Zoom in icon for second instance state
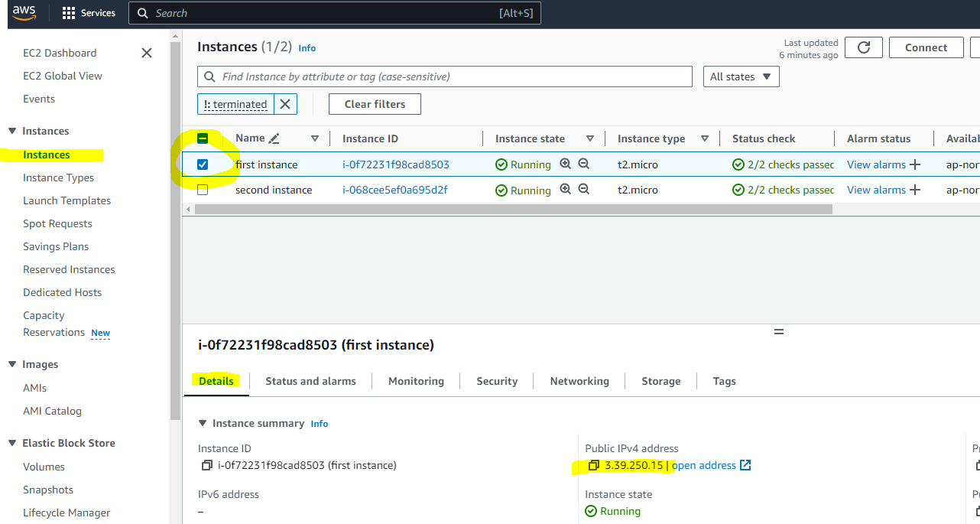The width and height of the screenshot is (980, 524). [x=566, y=189]
